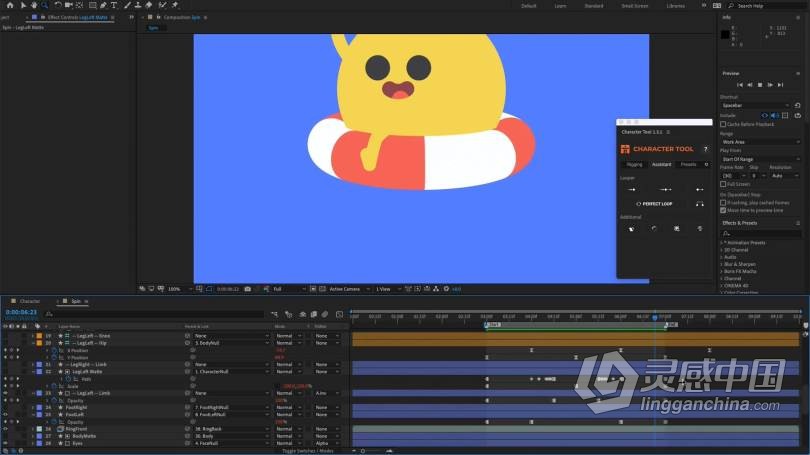The image size is (810, 455).
Task: Stop playback in the Preview panel
Action: coord(760,85)
